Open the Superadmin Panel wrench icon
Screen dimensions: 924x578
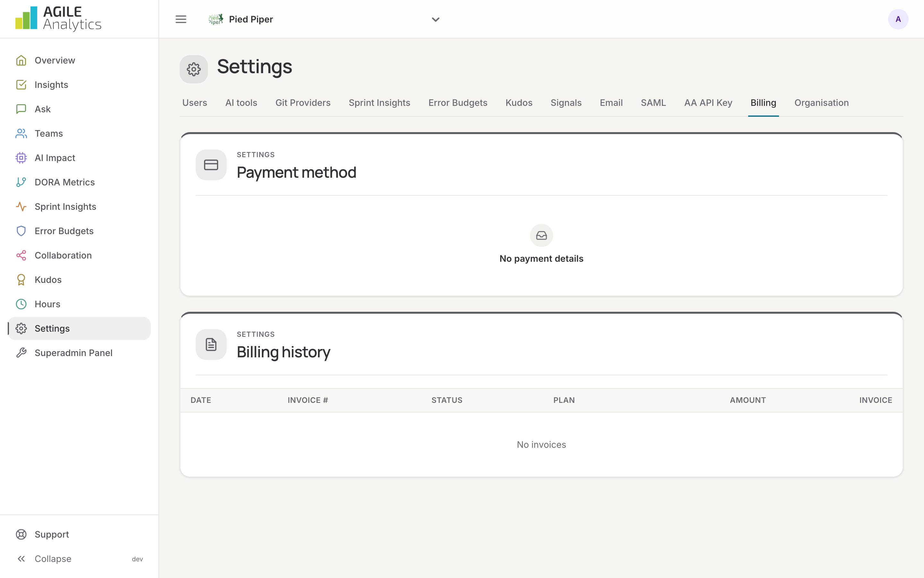point(21,353)
